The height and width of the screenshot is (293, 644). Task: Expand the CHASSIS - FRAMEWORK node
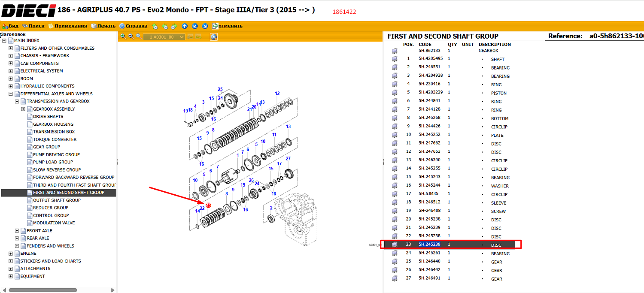[x=11, y=56]
